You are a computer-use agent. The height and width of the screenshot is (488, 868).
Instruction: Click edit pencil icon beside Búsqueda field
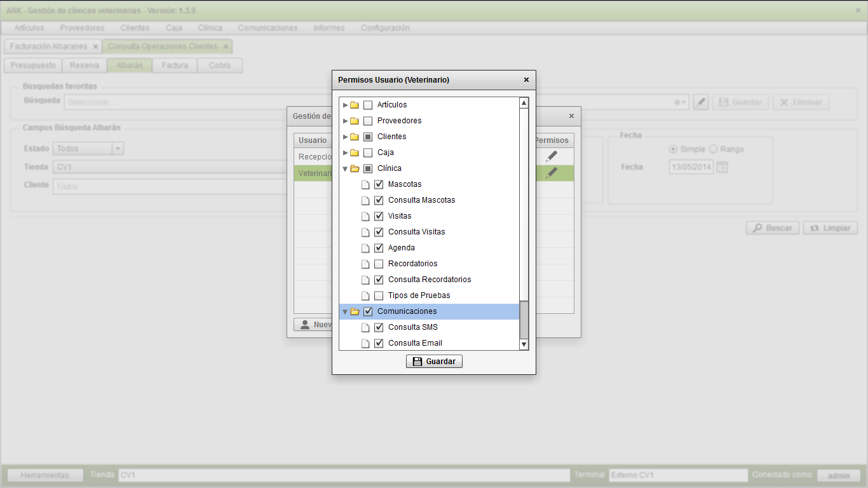coord(700,102)
